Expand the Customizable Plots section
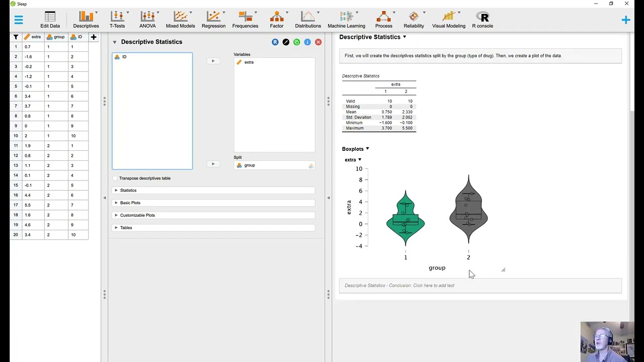Viewport: 644px width, 362px height. coord(213,215)
